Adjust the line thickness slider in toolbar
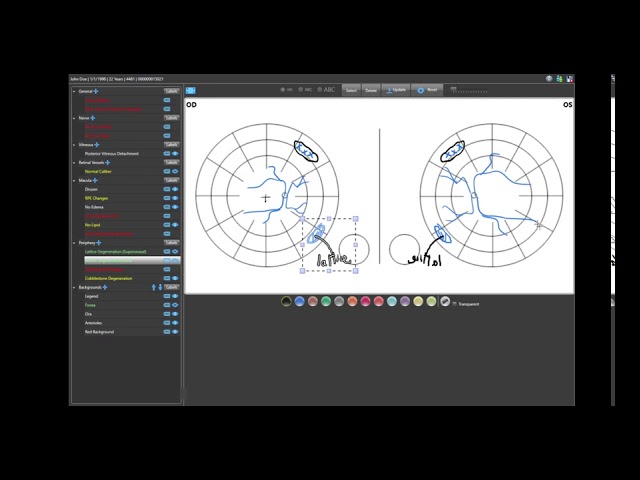The image size is (640, 480). pyautogui.click(x=469, y=90)
